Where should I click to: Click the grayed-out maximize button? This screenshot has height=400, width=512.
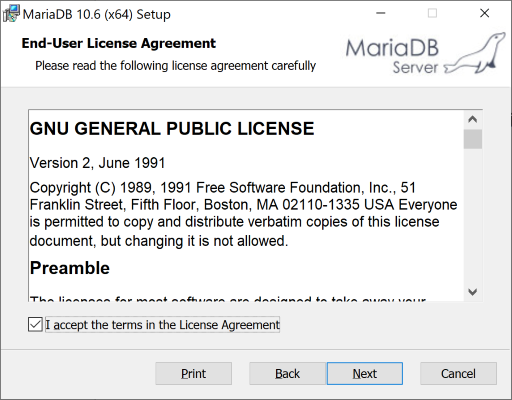[432, 13]
